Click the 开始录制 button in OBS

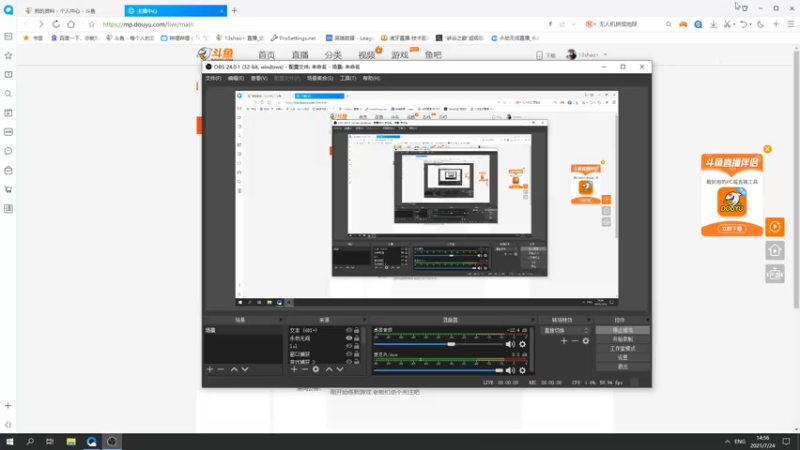point(622,339)
